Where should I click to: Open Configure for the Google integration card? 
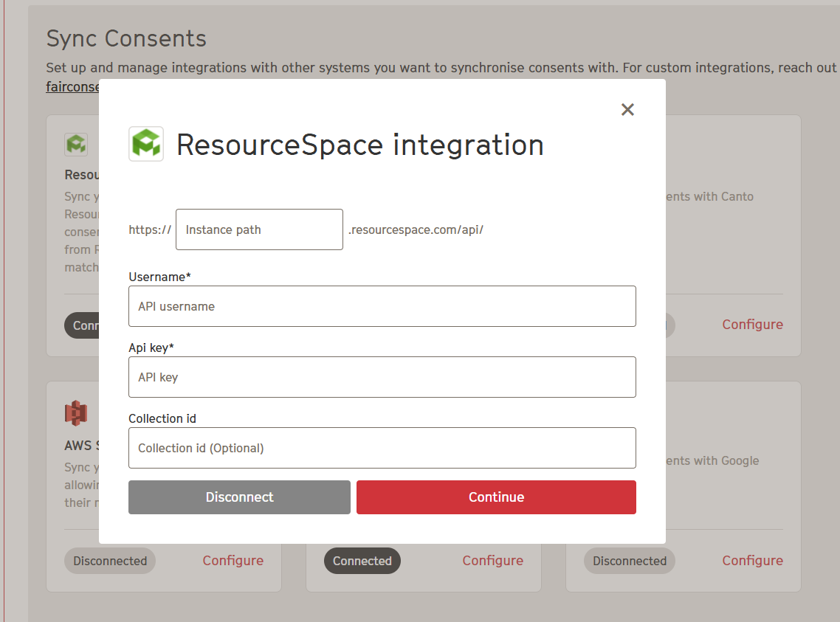click(752, 561)
